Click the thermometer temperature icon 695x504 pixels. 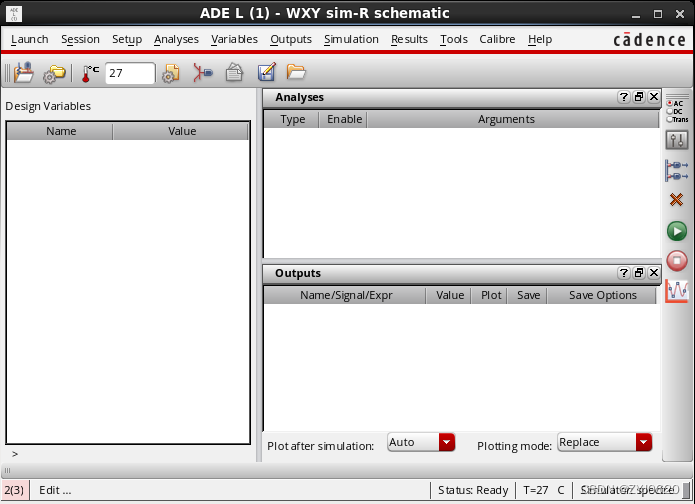pyautogui.click(x=90, y=73)
